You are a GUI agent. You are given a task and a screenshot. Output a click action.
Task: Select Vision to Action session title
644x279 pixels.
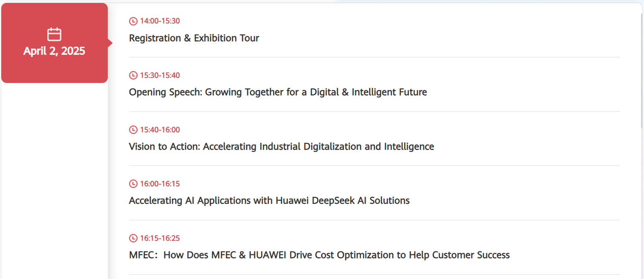[282, 147]
